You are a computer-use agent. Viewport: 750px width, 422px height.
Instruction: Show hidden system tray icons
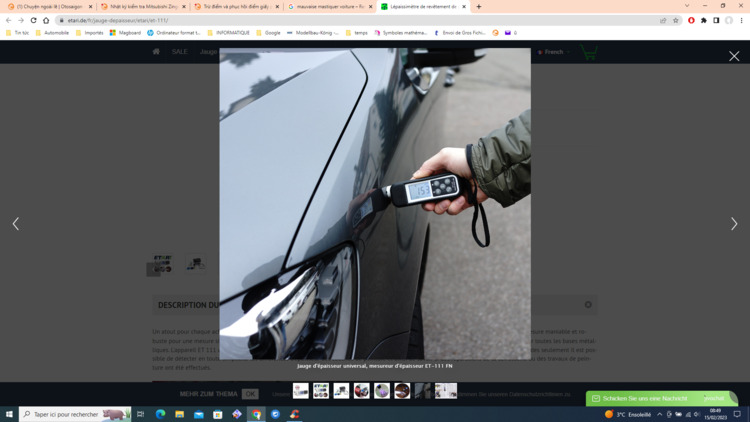point(660,414)
